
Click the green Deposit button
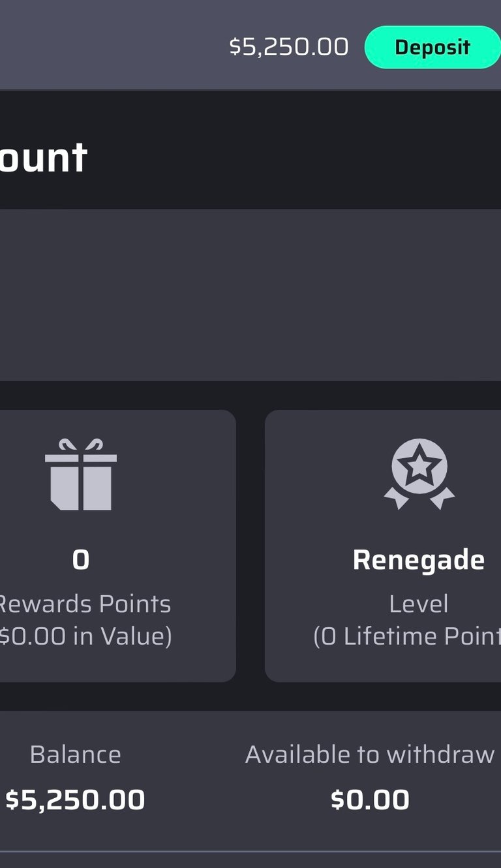pyautogui.click(x=432, y=47)
